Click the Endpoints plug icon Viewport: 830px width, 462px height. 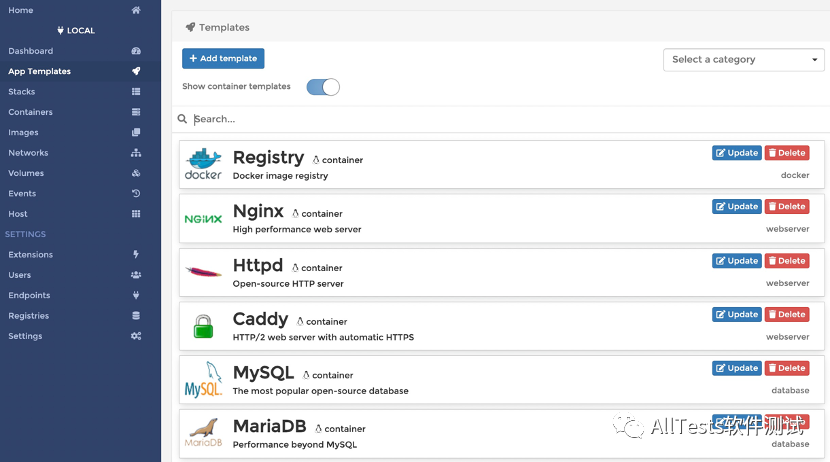pyautogui.click(x=136, y=295)
